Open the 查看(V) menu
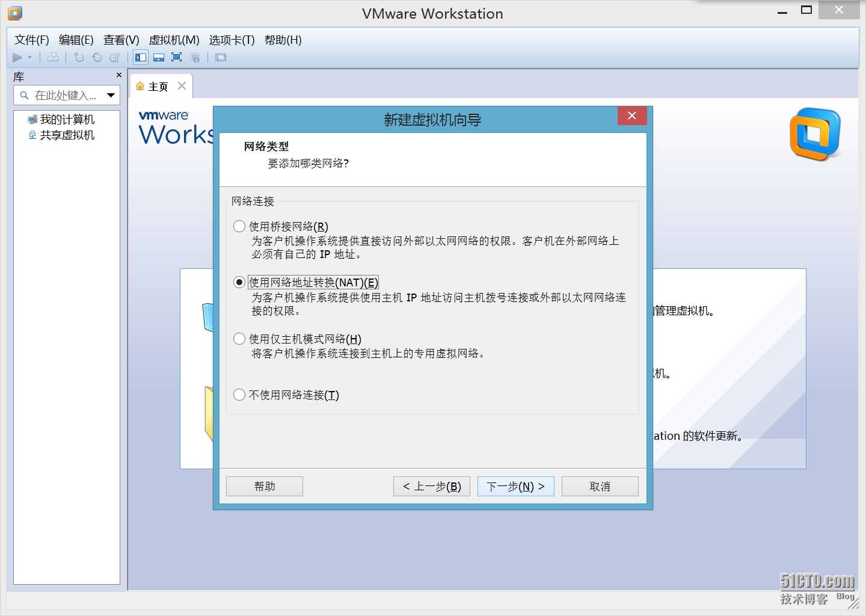The image size is (866, 616). (x=121, y=40)
